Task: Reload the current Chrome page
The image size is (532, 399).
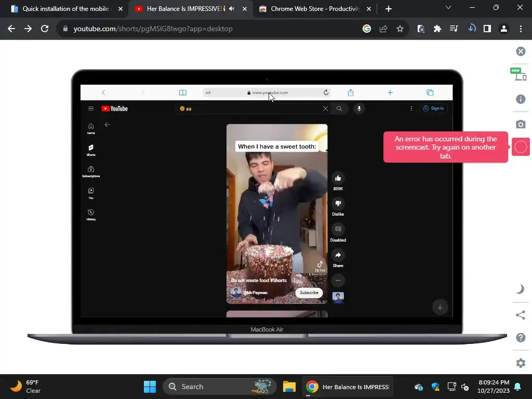Action: (45, 29)
